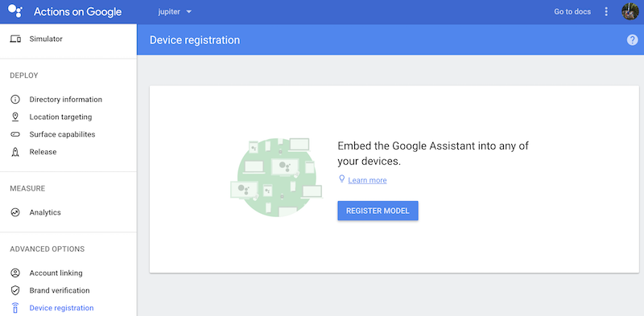Image resolution: width=644 pixels, height=316 pixels.
Task: Click the Simulator devices icon
Action: click(x=15, y=39)
